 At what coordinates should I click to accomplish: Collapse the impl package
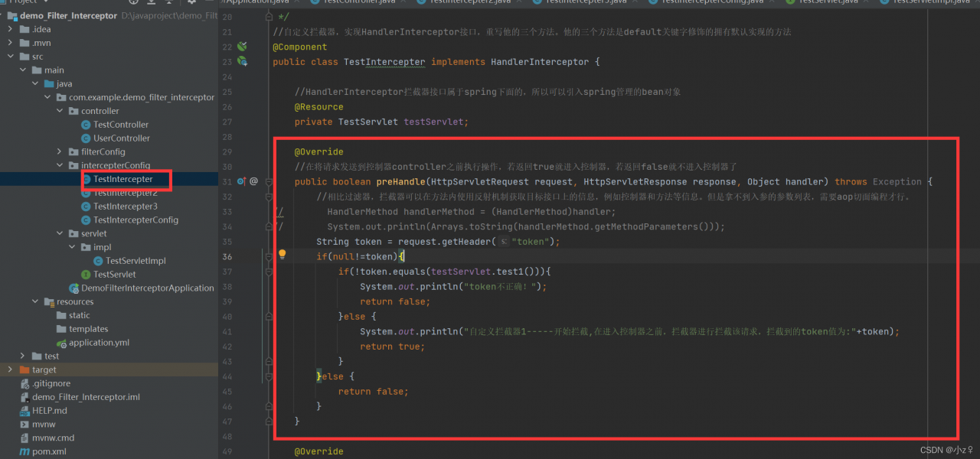pyautogui.click(x=73, y=248)
